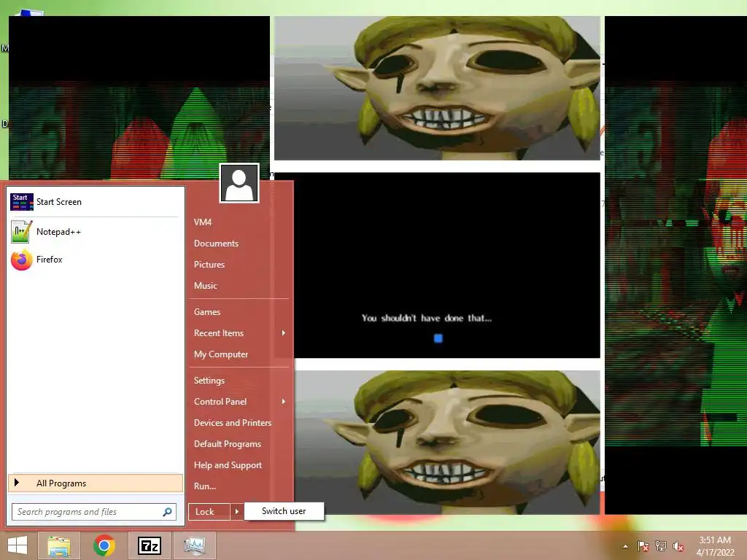This screenshot has width=747, height=560.
Task: Open Start Screen from start menu
Action: tap(96, 202)
